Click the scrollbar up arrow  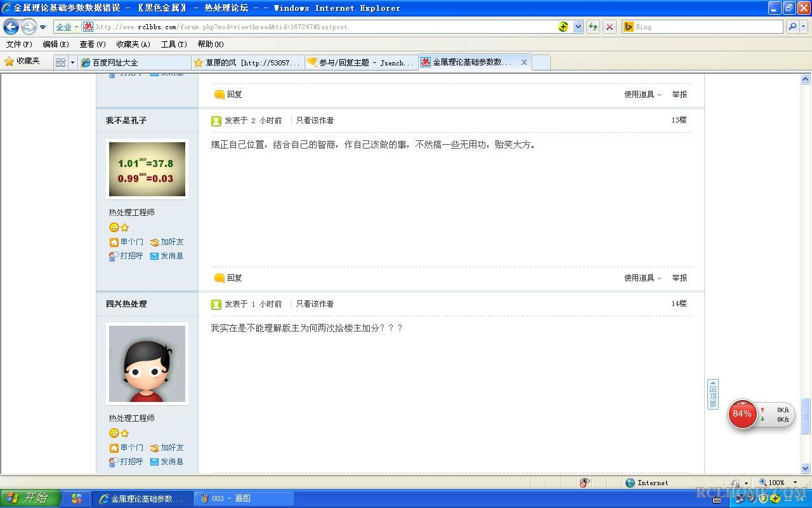[806, 79]
